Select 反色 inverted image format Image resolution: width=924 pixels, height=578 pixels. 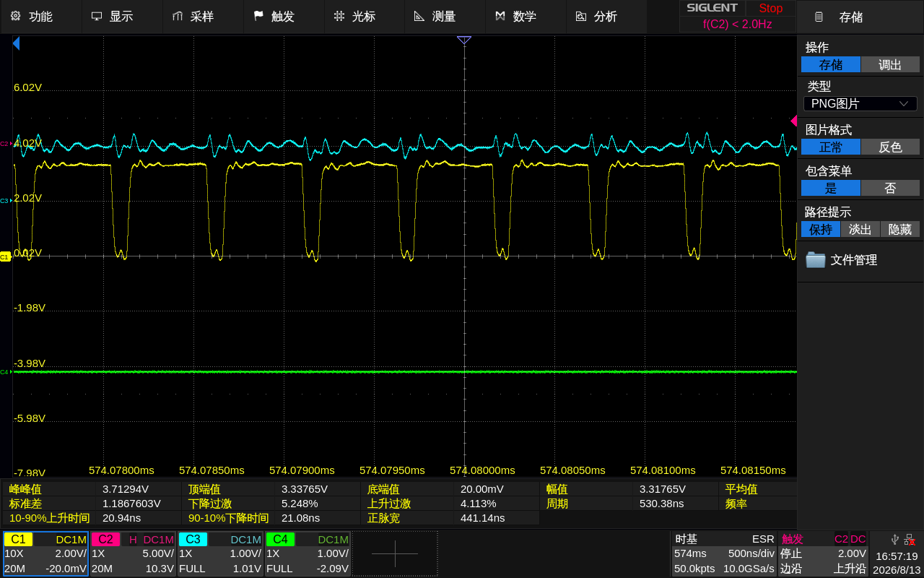tap(890, 147)
